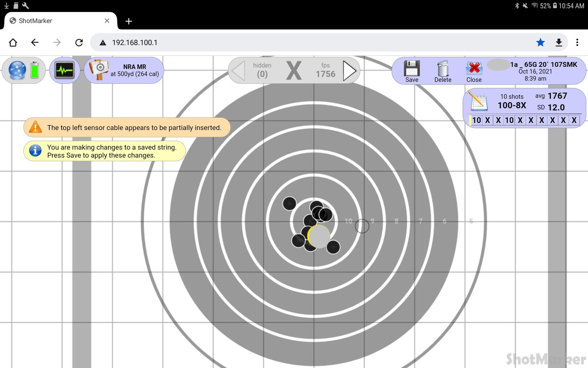
Task: Navigate forward in the browser
Action: coord(57,42)
